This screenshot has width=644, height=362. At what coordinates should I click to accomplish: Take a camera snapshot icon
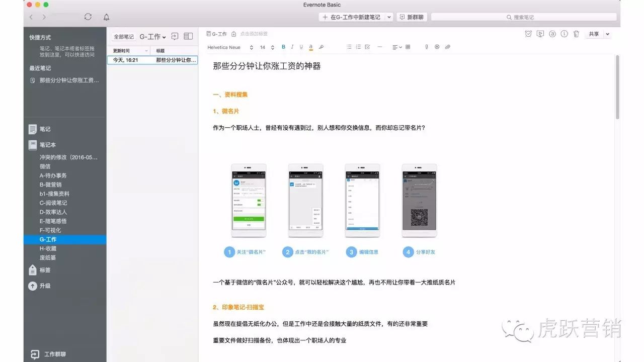coord(437,47)
